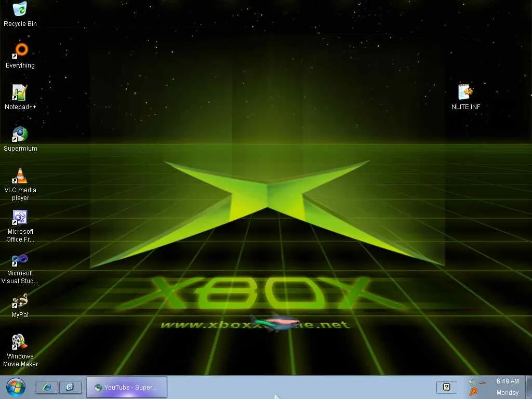Open the Recycle Bin desktop icon

tap(20, 14)
